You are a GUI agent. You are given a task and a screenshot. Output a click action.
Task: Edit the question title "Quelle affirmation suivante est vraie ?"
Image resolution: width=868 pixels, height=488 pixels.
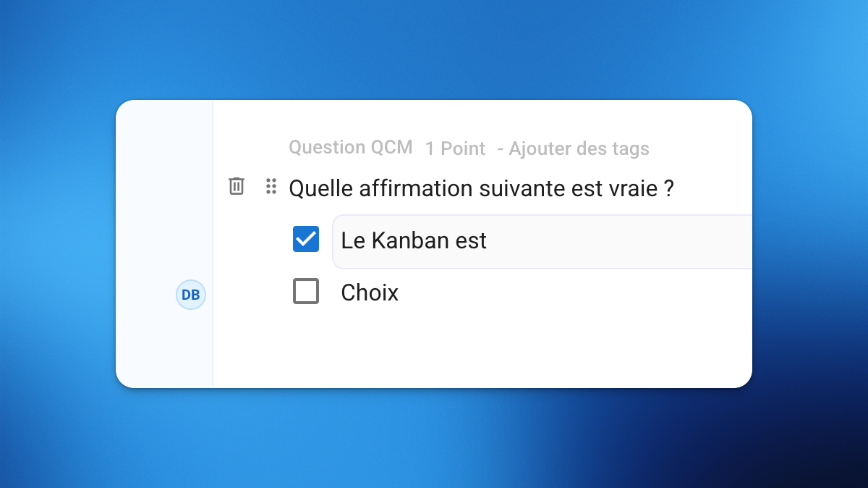[x=481, y=189]
